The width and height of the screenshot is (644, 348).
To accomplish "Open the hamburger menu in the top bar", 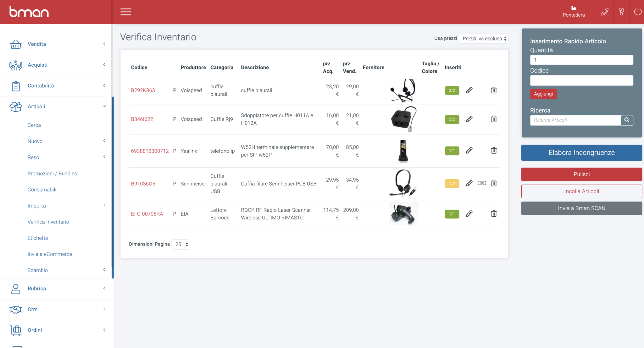I will (x=126, y=12).
